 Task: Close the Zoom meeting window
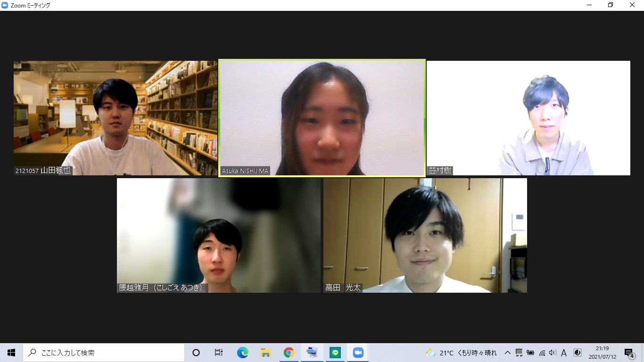click(x=633, y=5)
